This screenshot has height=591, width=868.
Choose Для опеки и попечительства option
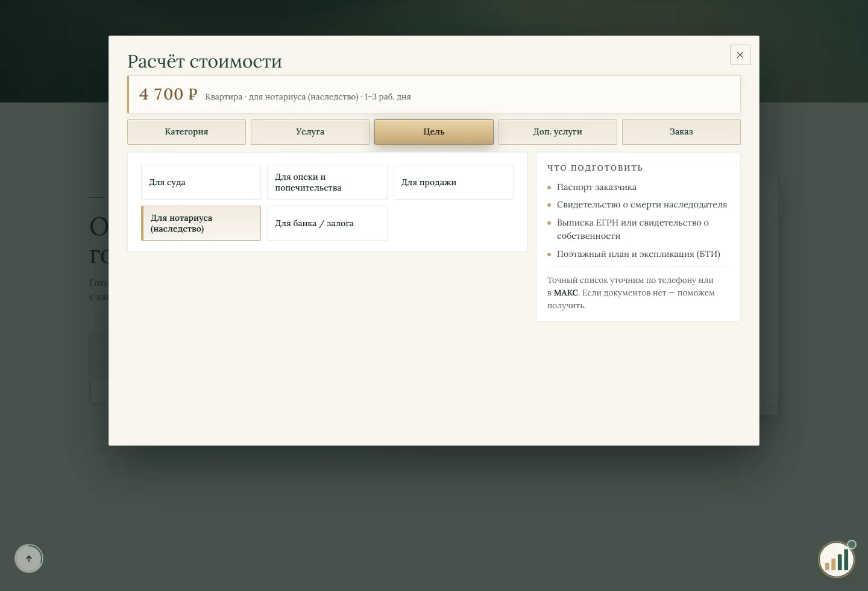[x=327, y=182]
